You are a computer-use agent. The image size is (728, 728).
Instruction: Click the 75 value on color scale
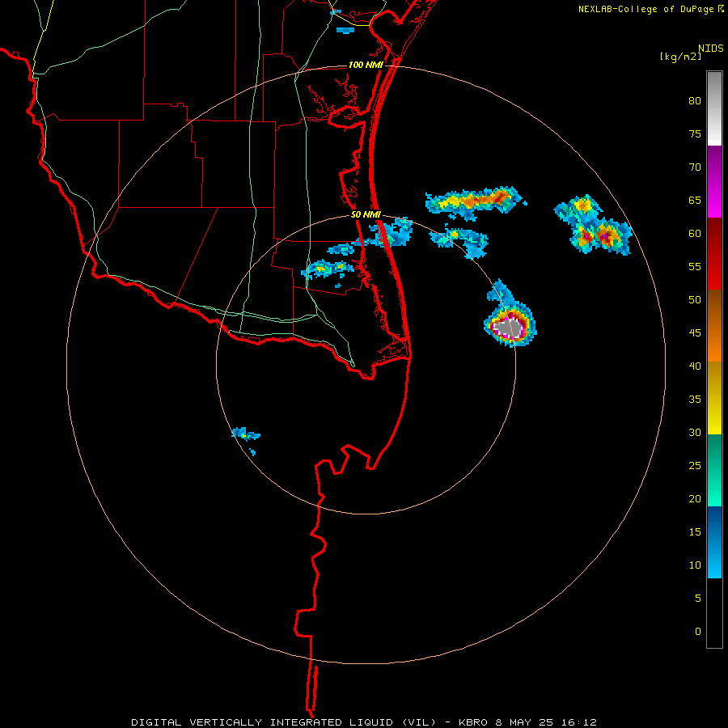[x=695, y=134]
